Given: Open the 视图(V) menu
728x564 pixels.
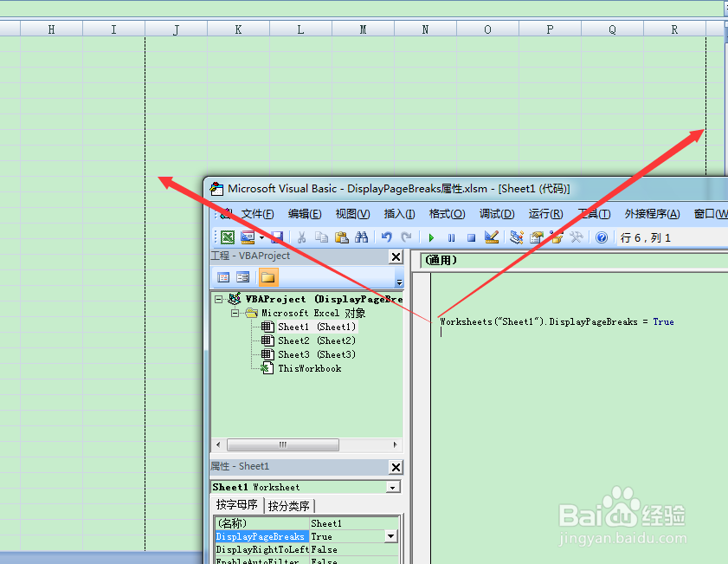Looking at the screenshot, I should (x=353, y=214).
